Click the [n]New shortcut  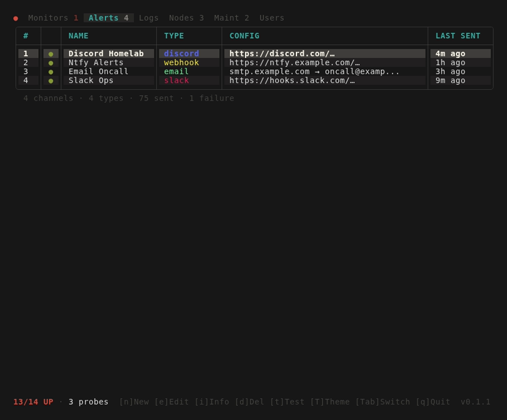point(134,402)
